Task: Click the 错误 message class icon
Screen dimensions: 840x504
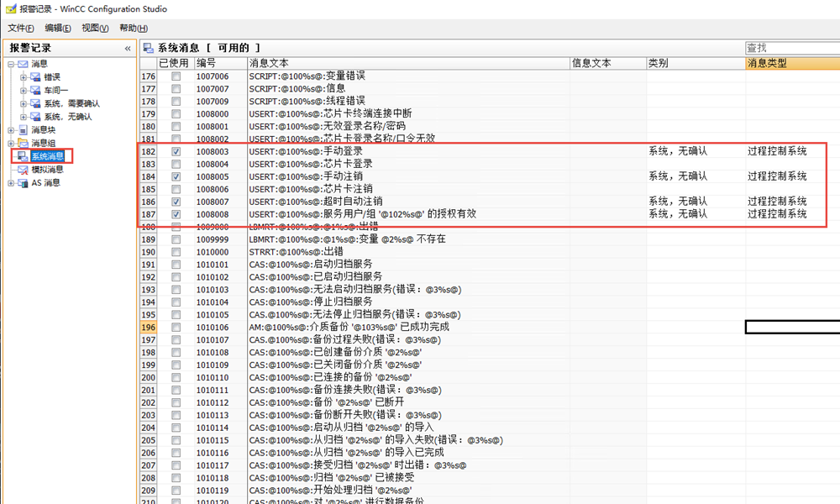Action: (35, 77)
